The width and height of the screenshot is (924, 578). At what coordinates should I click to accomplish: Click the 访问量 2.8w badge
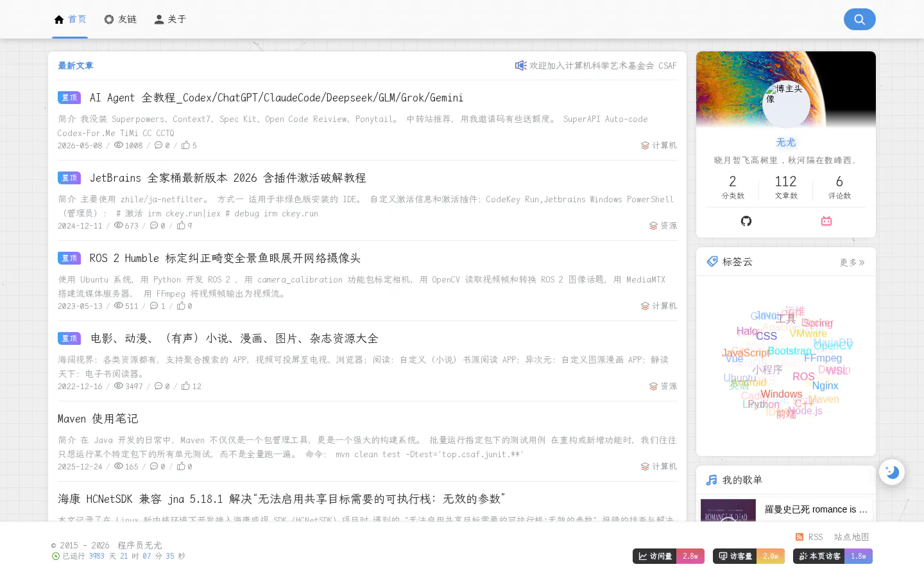click(669, 556)
